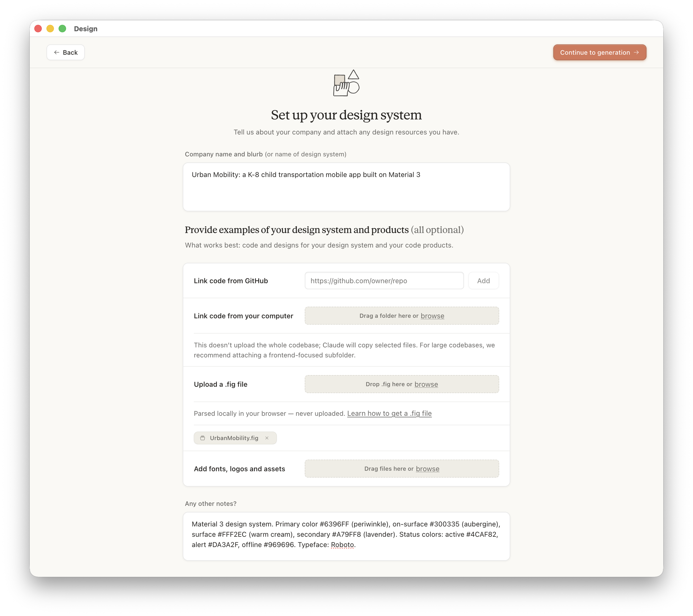Click the design shapes illustration icon
Image resolution: width=693 pixels, height=616 pixels.
pos(346,83)
